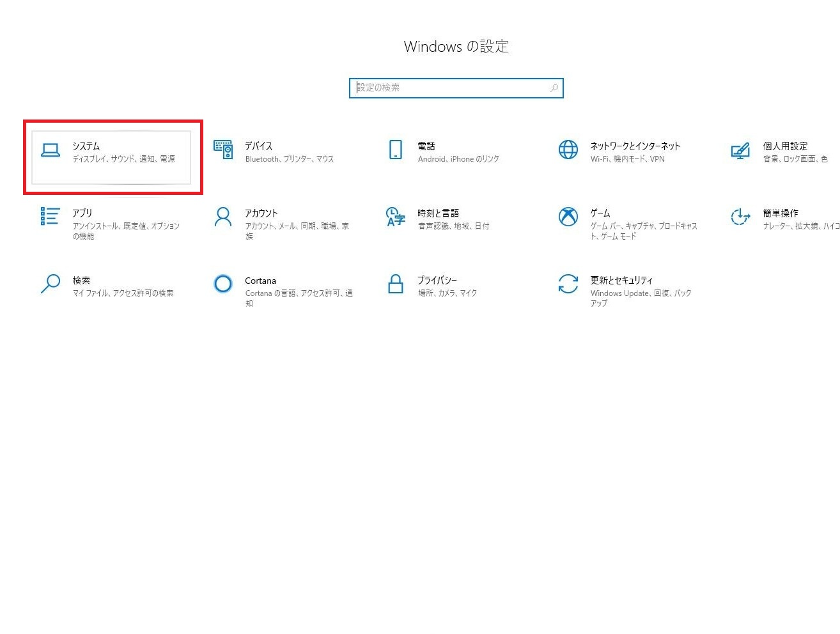840x634 pixels.
Task: Open the ease of access icon
Action: click(x=740, y=217)
